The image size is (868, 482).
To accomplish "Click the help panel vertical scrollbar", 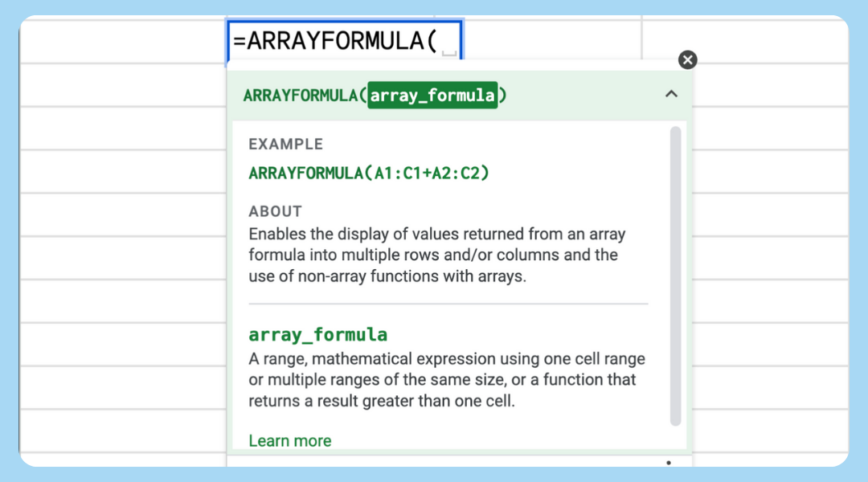I will (675, 273).
